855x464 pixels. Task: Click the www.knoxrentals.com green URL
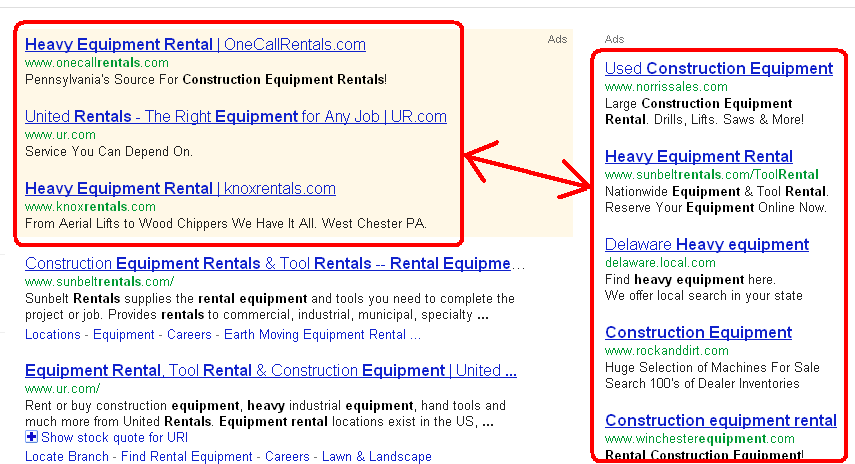click(90, 207)
